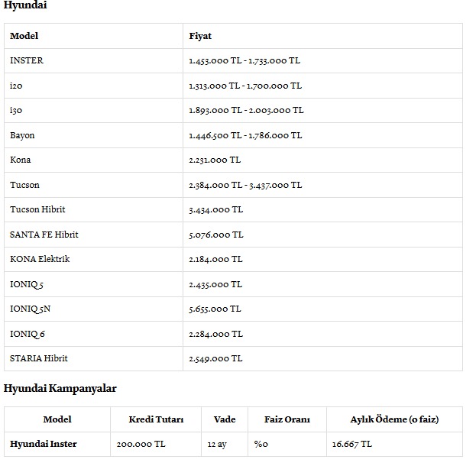This screenshot has height=466, width=476.
Task: Click the Hyundai Kampanyalar heading
Action: click(60, 388)
